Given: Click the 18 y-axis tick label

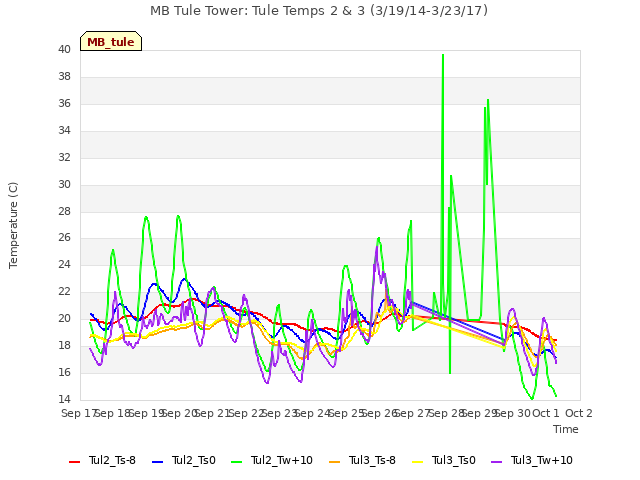Looking at the screenshot, I should point(64,346).
